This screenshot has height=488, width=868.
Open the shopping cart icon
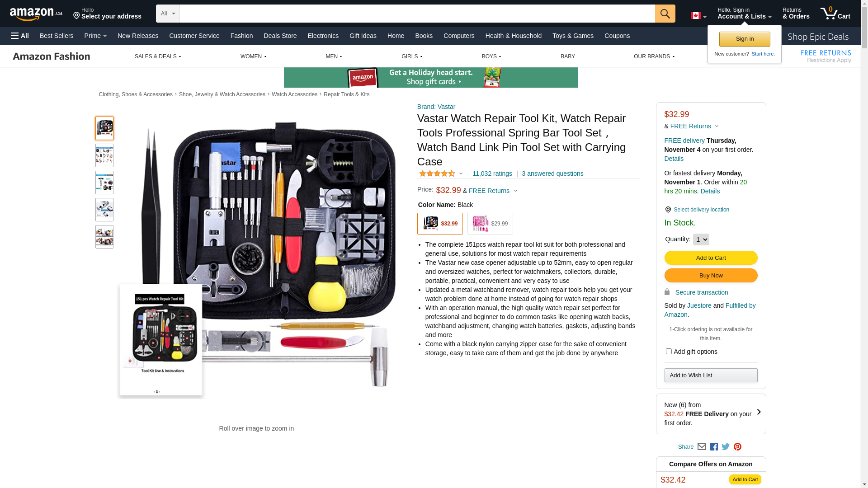point(835,14)
